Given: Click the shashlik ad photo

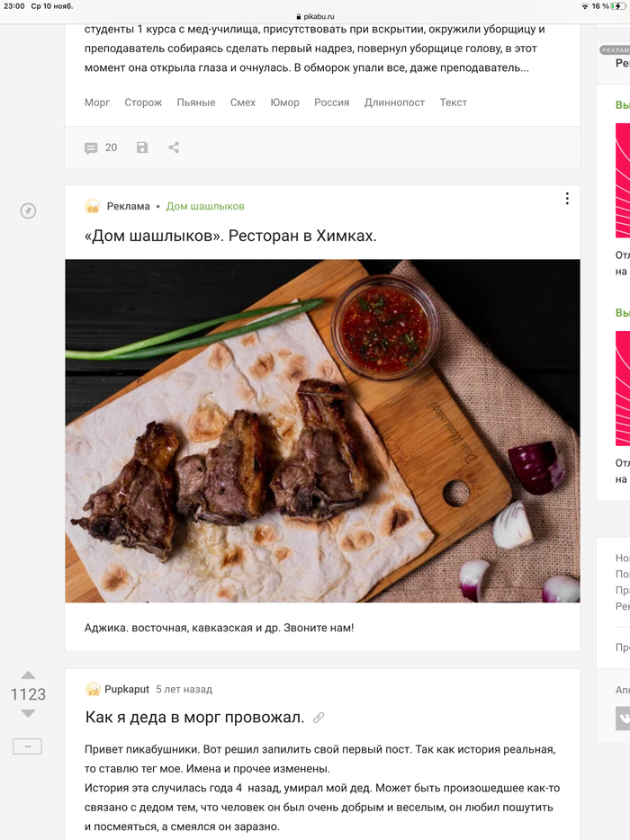Looking at the screenshot, I should pyautogui.click(x=322, y=431).
